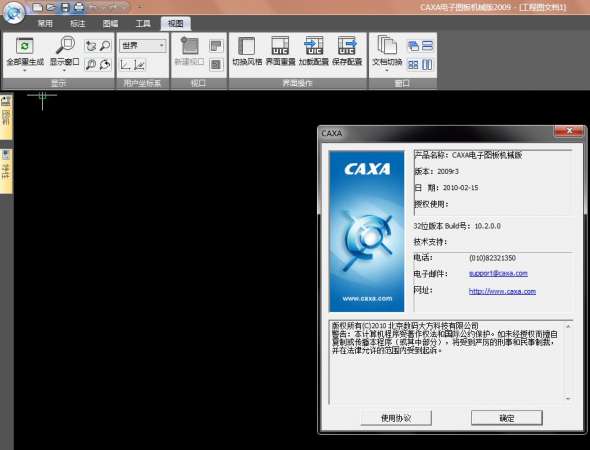Screen dimensions: 590x450
Task: Click the save icon in quick access toolbar
Action: pyautogui.click(x=65, y=7)
